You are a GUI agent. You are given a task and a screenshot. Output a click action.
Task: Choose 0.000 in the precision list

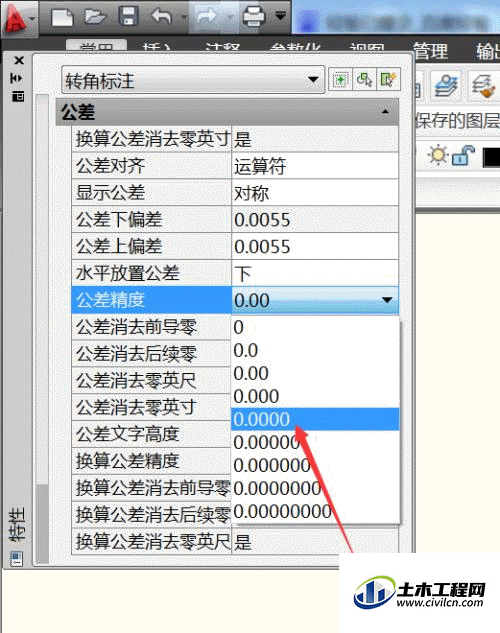coord(315,396)
